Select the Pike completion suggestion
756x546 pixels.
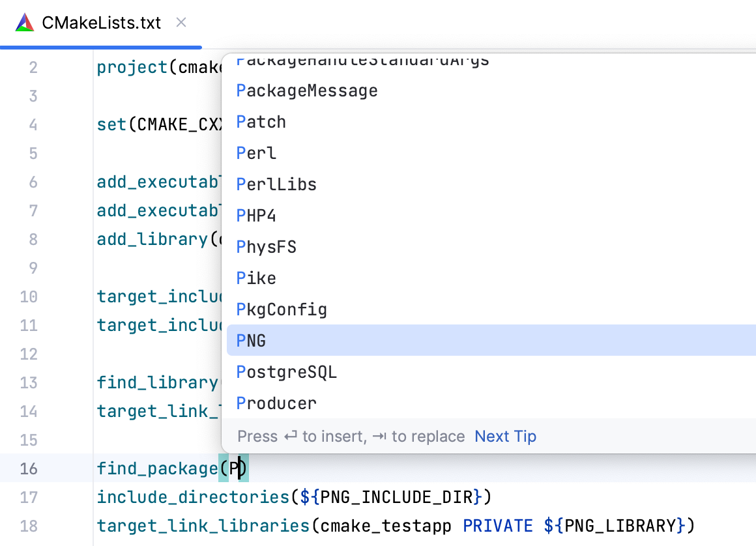[255, 278]
